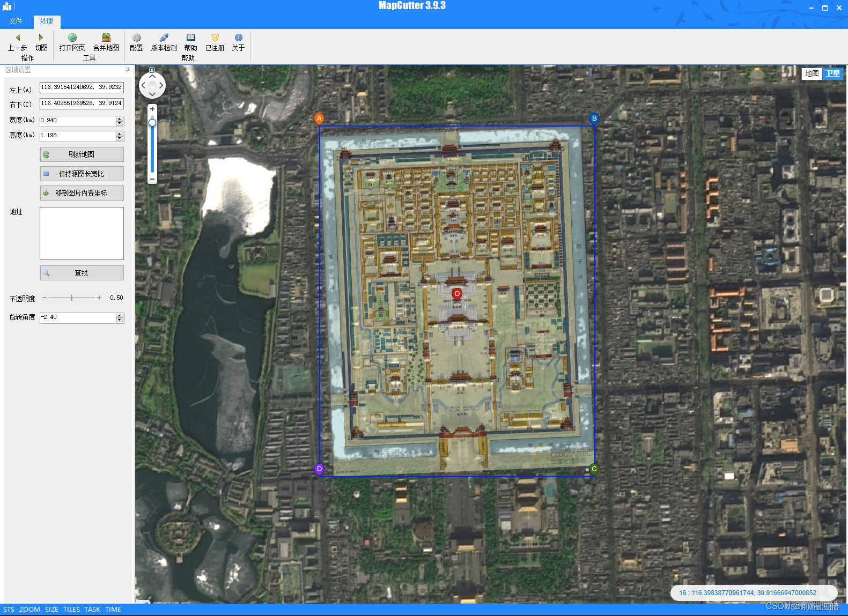The image size is (848, 616).
Task: Zoom out using map minus button
Action: coord(152,179)
